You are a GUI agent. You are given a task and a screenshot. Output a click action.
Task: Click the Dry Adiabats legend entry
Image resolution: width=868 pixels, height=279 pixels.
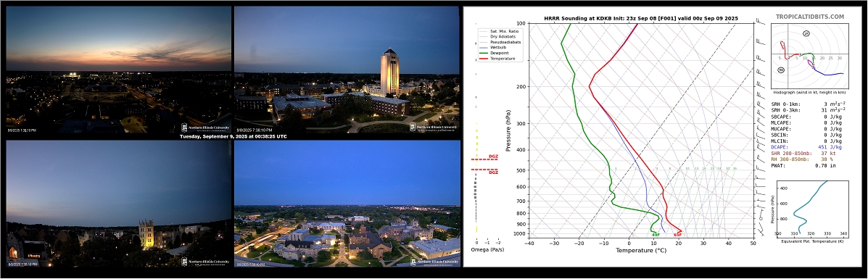(x=498, y=36)
